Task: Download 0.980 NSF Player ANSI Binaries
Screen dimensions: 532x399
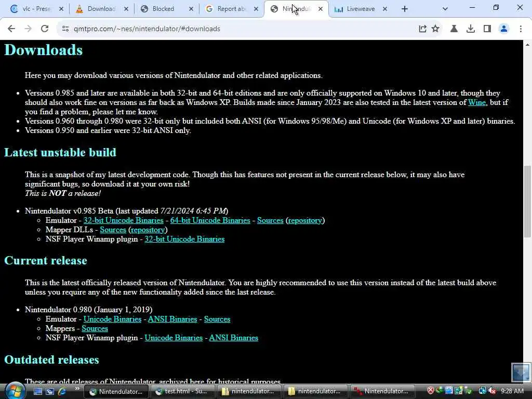Action: (233, 338)
